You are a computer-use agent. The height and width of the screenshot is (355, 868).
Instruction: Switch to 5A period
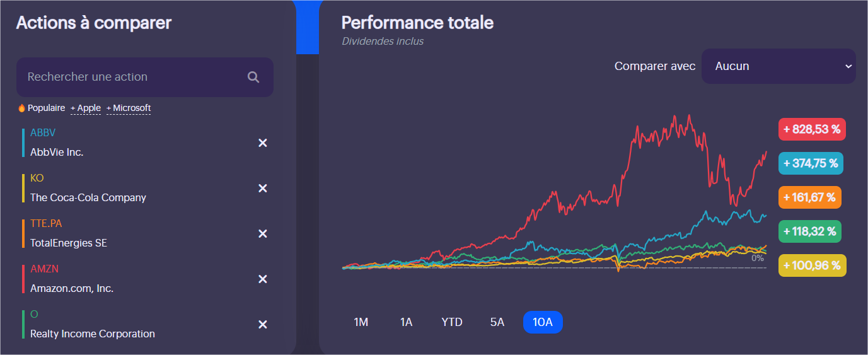pyautogui.click(x=497, y=322)
